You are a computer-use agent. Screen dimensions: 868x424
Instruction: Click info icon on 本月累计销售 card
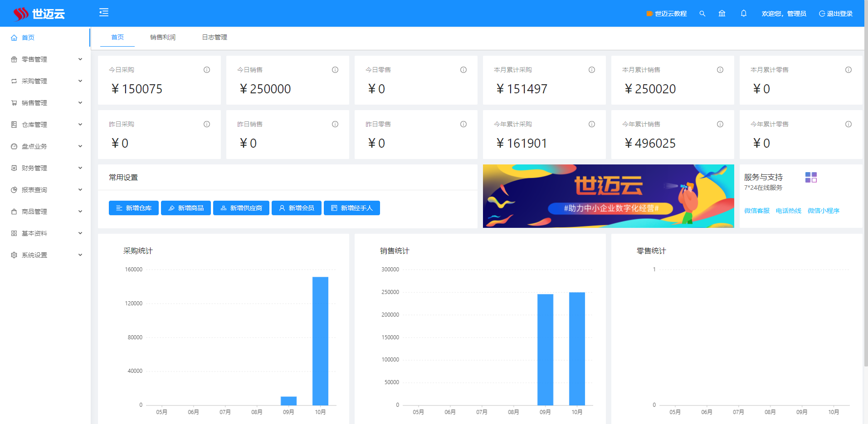(720, 70)
